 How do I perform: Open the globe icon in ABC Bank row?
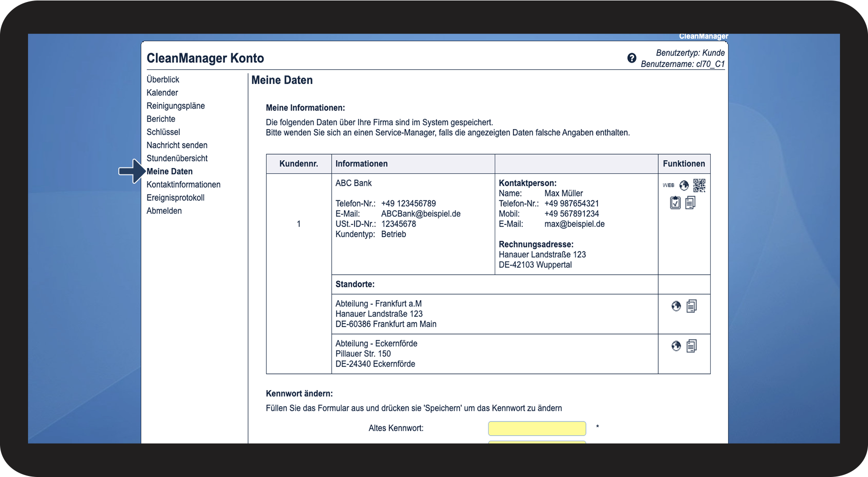[684, 185]
